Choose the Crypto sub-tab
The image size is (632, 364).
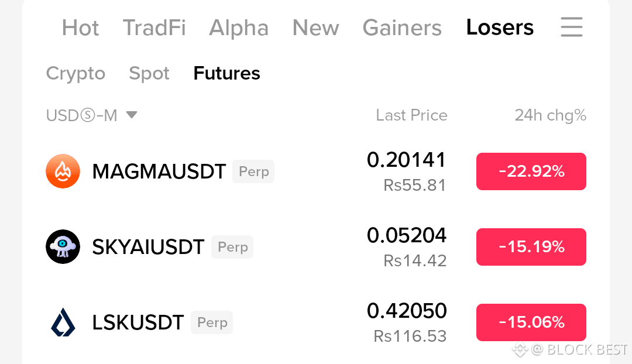tap(75, 73)
